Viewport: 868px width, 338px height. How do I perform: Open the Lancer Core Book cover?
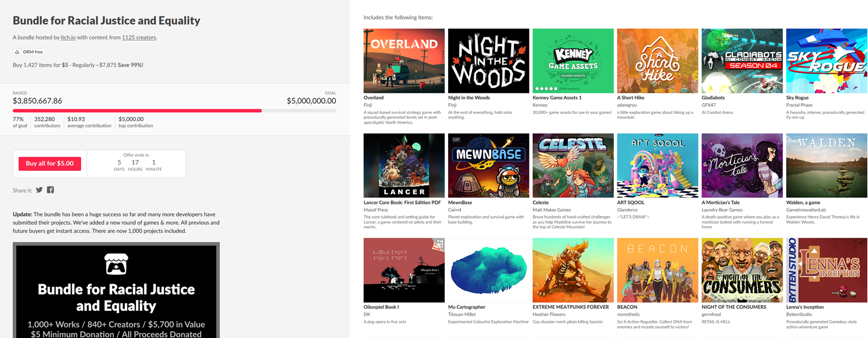404,165
